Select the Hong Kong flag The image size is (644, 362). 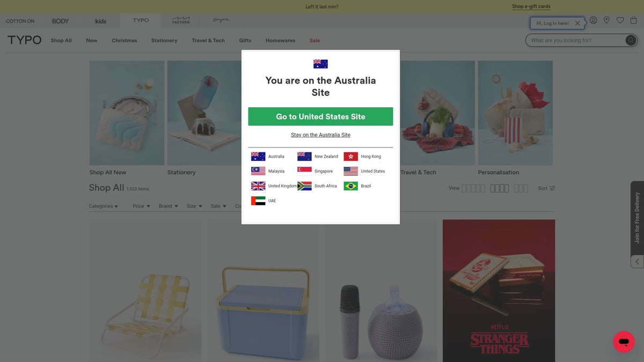pos(350,157)
